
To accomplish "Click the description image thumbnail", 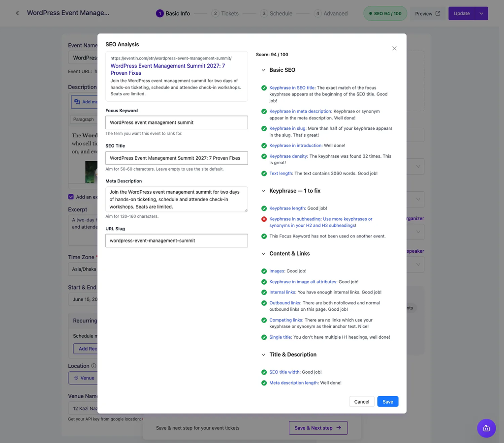I will (91, 172).
